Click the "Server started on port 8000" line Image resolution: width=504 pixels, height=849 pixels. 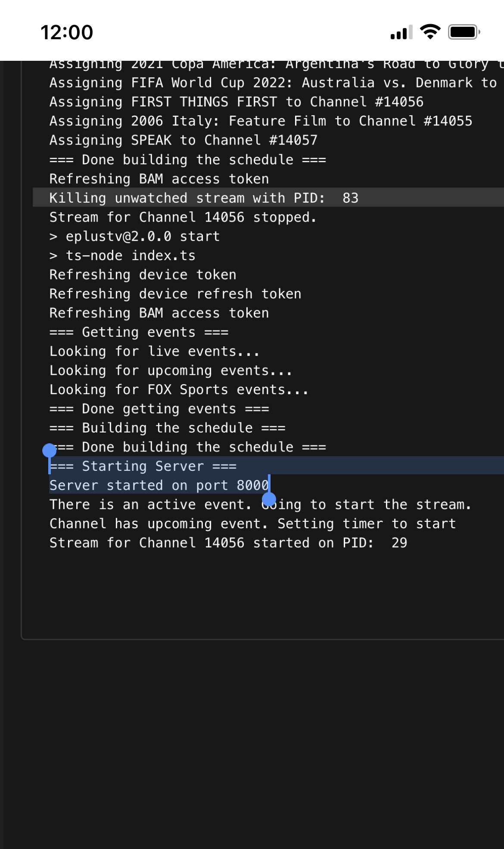coord(159,486)
